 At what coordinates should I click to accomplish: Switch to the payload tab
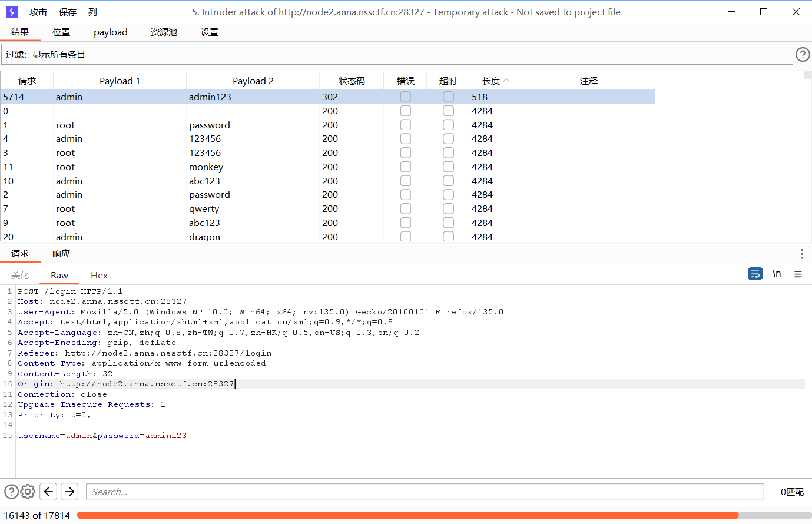pos(111,32)
